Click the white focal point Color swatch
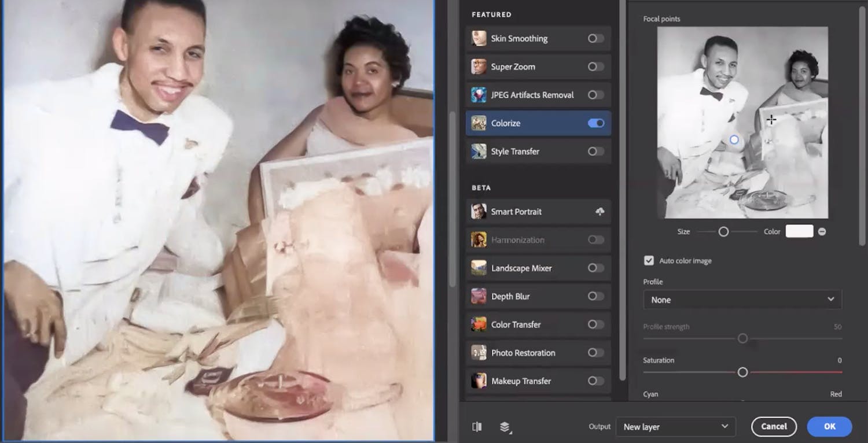 (799, 231)
